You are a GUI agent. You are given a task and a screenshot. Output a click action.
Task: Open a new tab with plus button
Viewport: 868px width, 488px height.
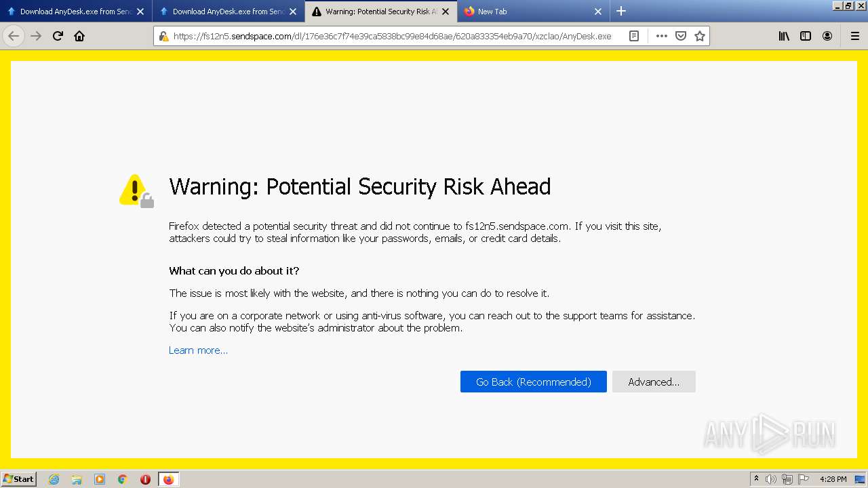point(621,11)
